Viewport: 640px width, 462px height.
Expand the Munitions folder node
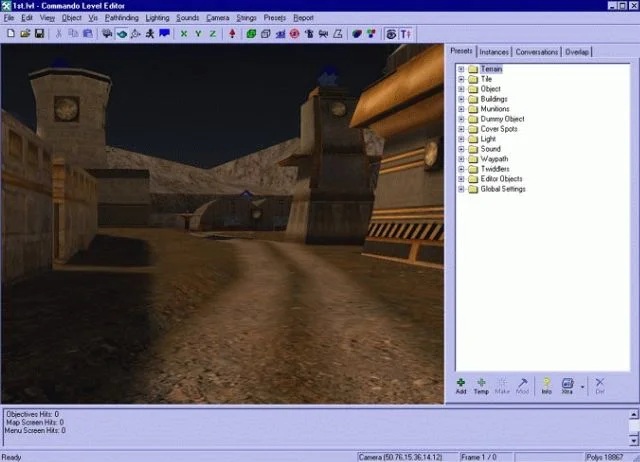(461, 109)
